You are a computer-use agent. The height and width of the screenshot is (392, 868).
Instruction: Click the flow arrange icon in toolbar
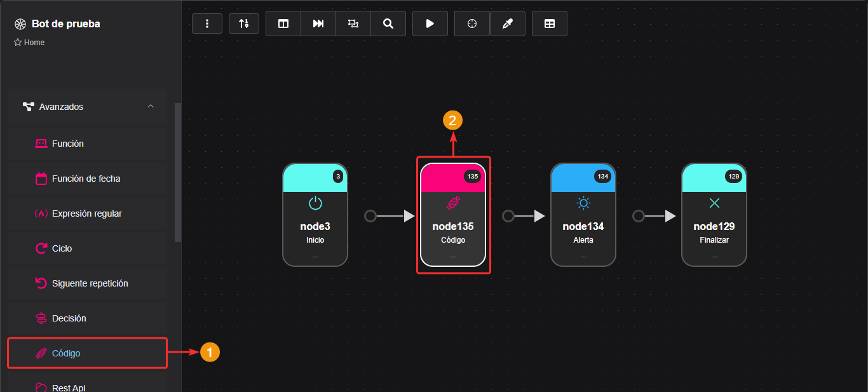(353, 24)
